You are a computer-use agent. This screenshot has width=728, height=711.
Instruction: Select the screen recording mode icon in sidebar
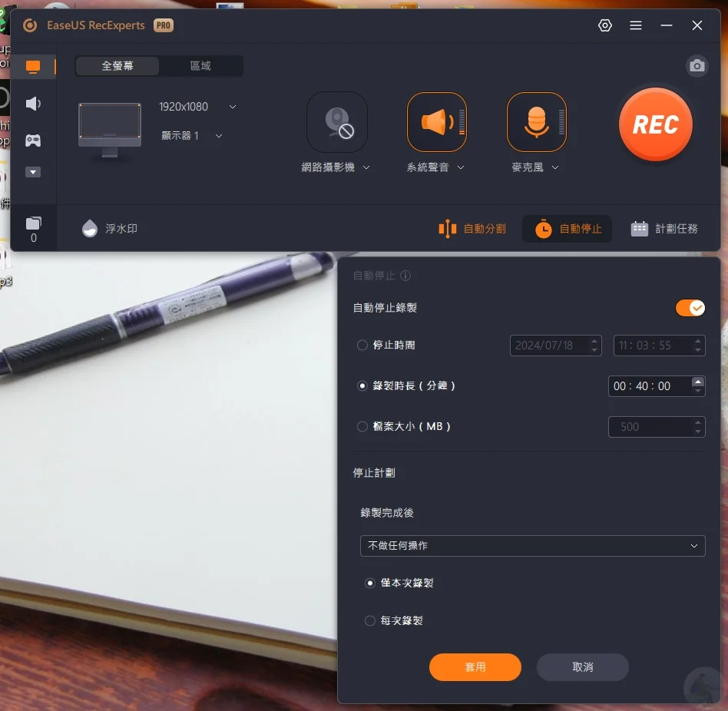[33, 66]
